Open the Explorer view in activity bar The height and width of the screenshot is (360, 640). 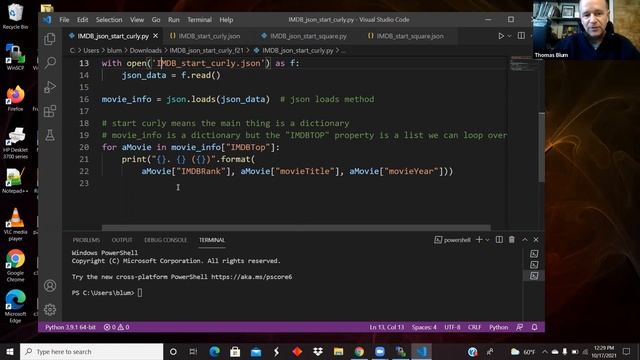(x=50, y=39)
